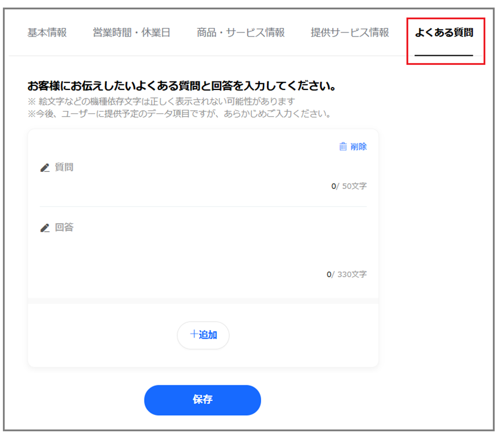Save the FAQ with 保存 button

click(203, 400)
